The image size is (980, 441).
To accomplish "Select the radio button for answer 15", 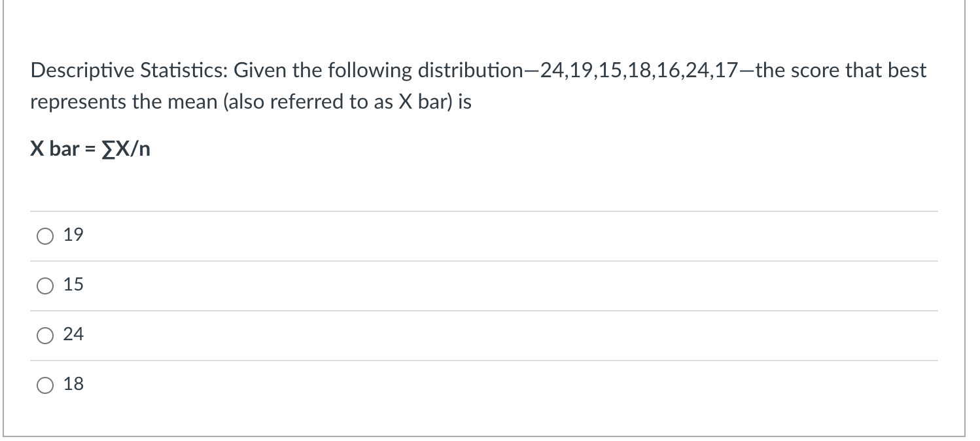I will (x=44, y=286).
